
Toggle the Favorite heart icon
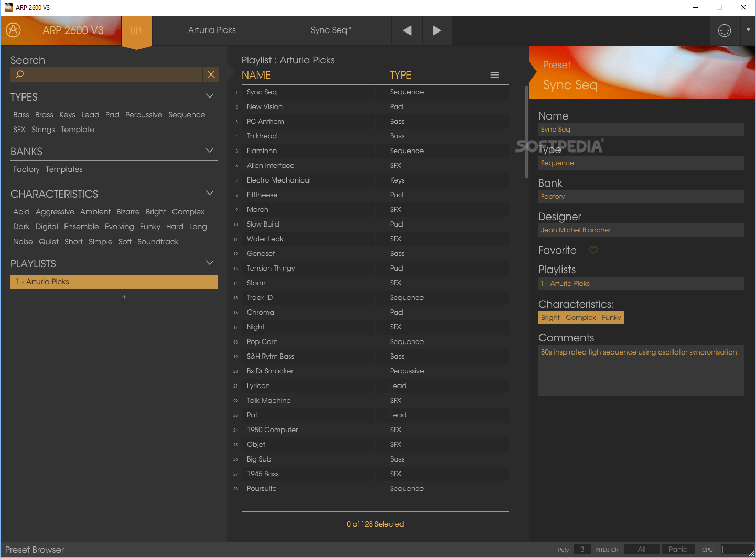click(593, 250)
